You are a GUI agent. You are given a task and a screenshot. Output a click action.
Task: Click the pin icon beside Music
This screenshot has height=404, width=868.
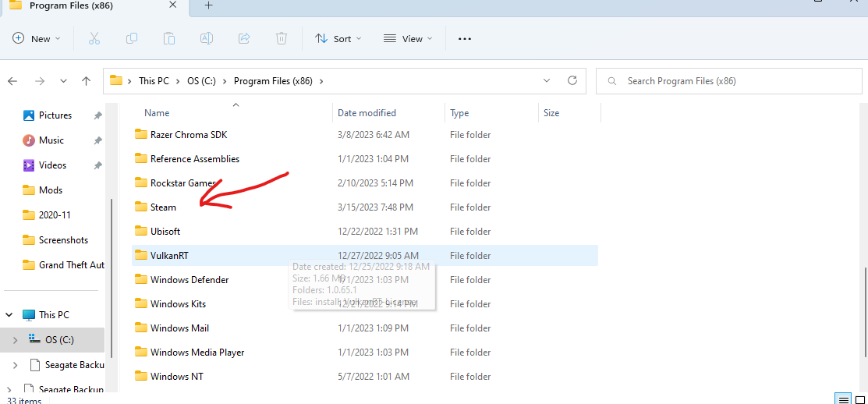[97, 140]
